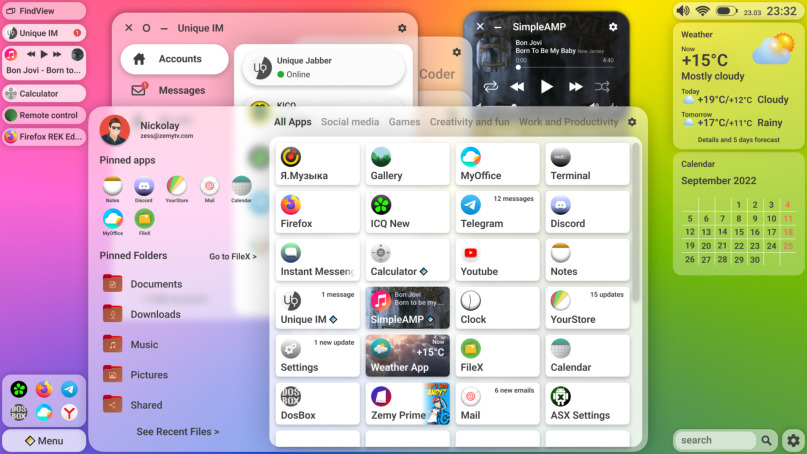Open Youtube app tile
The width and height of the screenshot is (807, 454).
[x=498, y=260]
